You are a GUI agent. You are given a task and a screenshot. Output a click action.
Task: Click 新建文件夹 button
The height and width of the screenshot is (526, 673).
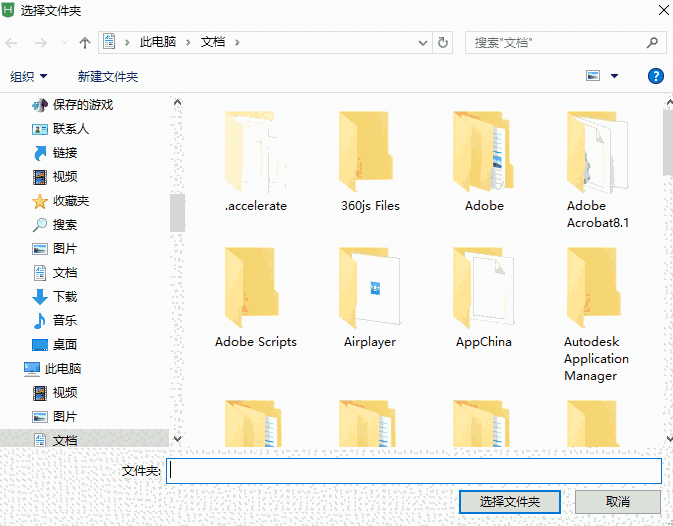tap(108, 76)
